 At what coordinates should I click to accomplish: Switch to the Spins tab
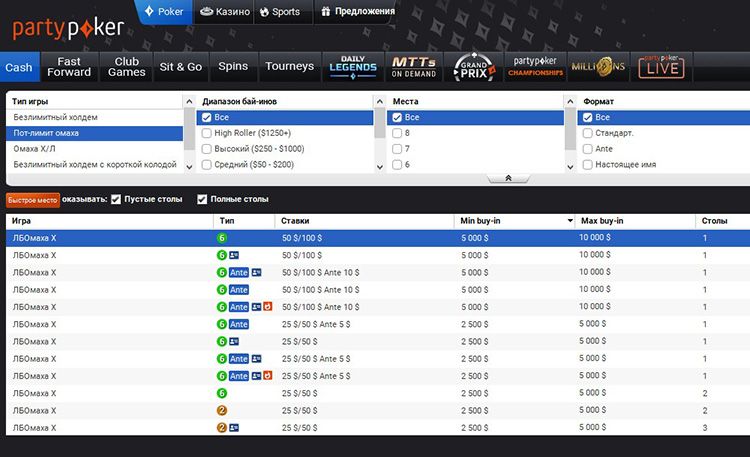pos(233,67)
